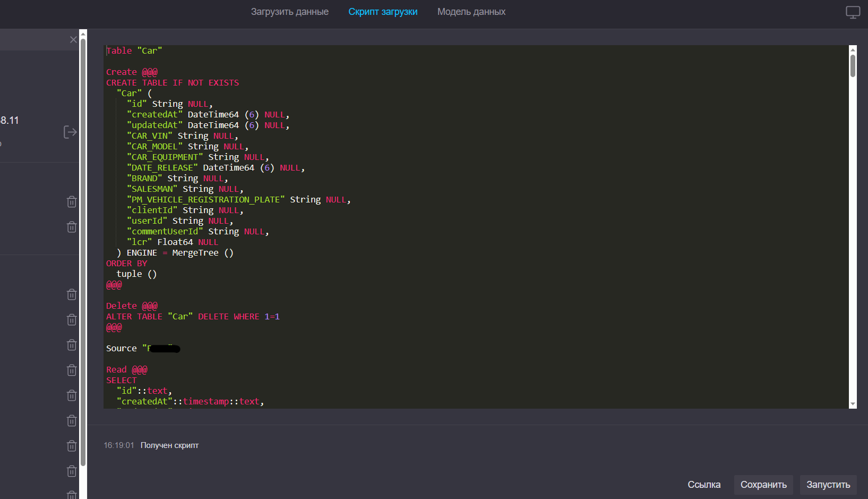Viewport: 868px width, 499px height.
Task: Click the code editor's vertical scrollbar thumb
Action: [x=853, y=66]
